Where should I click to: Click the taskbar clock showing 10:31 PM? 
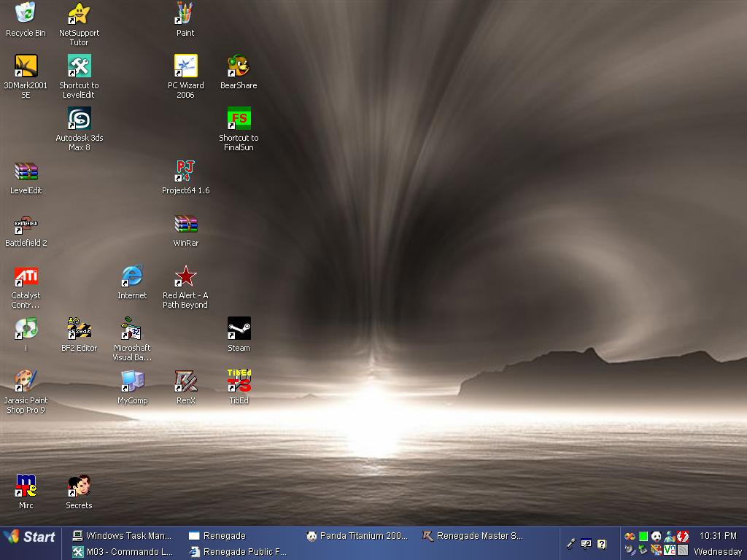click(x=718, y=536)
